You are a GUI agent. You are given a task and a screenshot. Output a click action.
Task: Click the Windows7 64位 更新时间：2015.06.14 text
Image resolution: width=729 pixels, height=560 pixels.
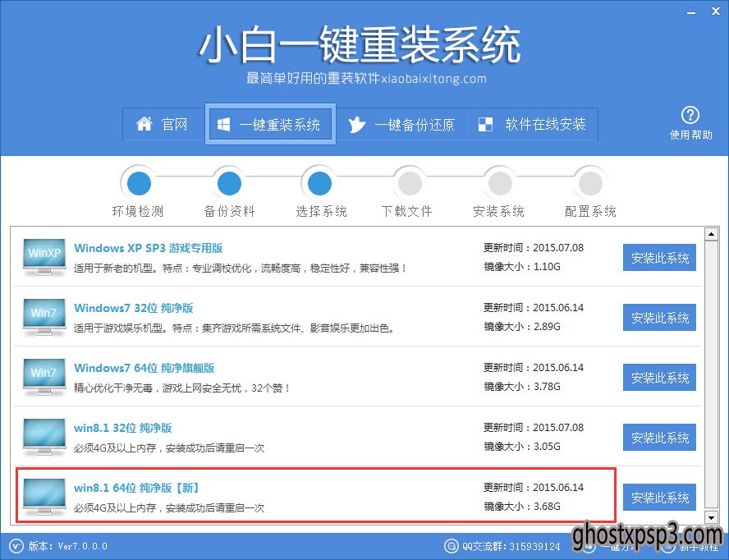[x=534, y=368]
